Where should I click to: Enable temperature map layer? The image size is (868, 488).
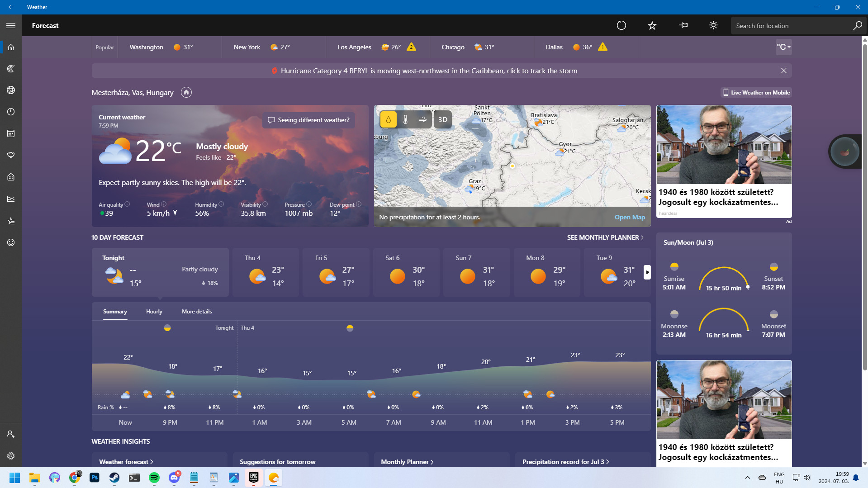click(x=405, y=120)
